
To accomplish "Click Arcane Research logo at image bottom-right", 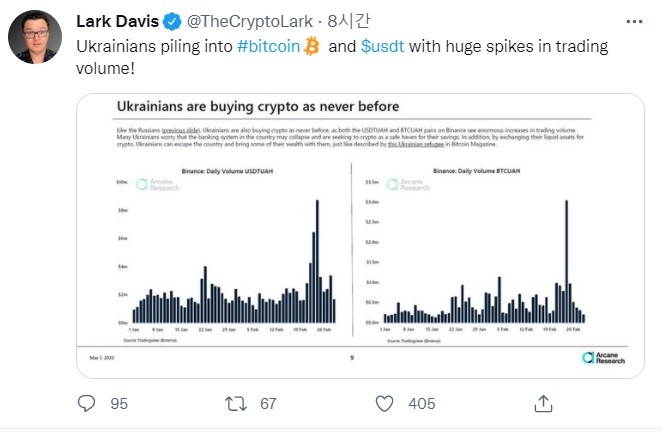I will coord(603,357).
